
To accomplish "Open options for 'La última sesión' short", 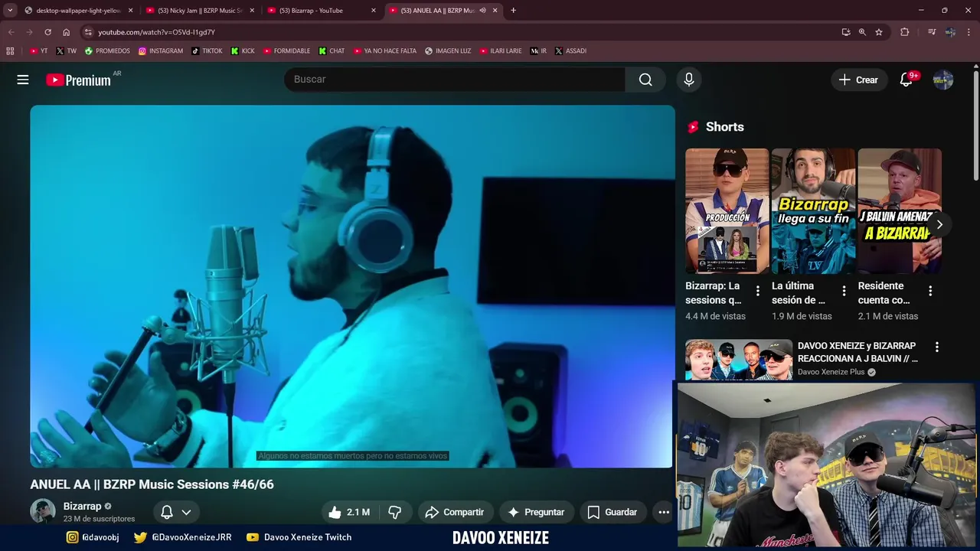I will [x=844, y=291].
